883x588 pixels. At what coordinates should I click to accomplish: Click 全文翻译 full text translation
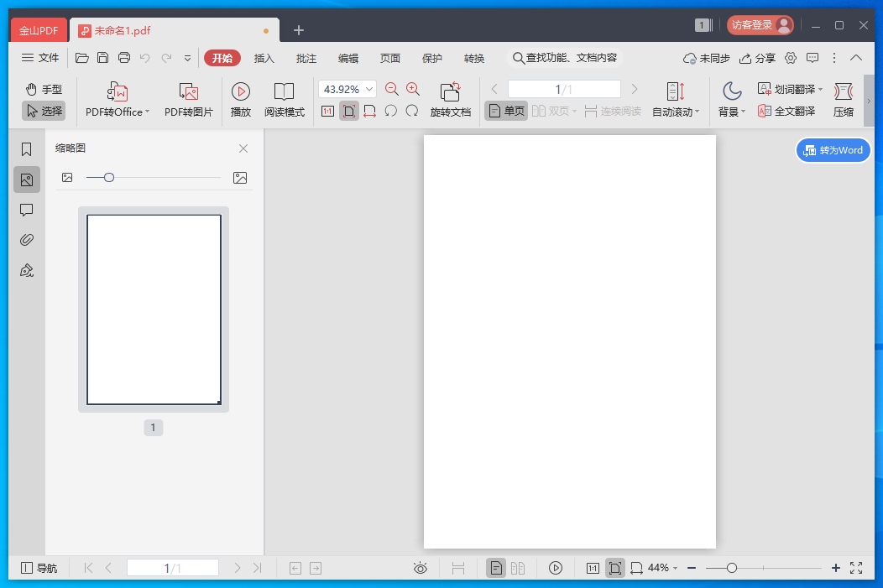tap(786, 111)
